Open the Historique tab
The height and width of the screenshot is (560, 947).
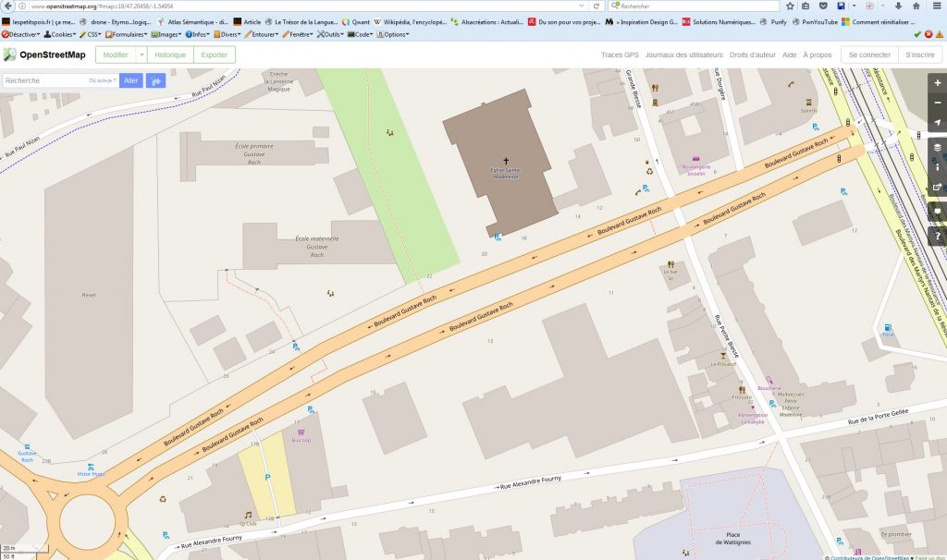pyautogui.click(x=170, y=55)
